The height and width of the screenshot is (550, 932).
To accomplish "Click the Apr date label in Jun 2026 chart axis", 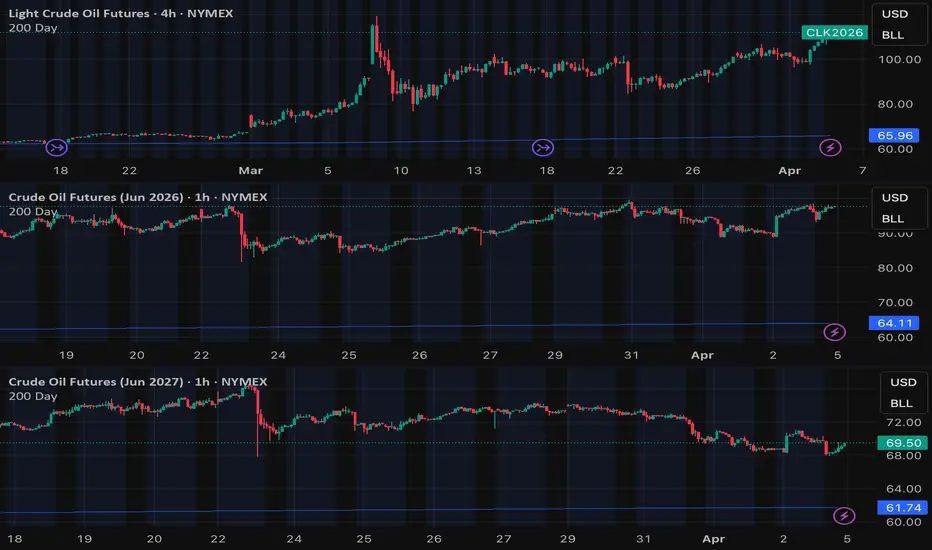I will click(x=702, y=355).
